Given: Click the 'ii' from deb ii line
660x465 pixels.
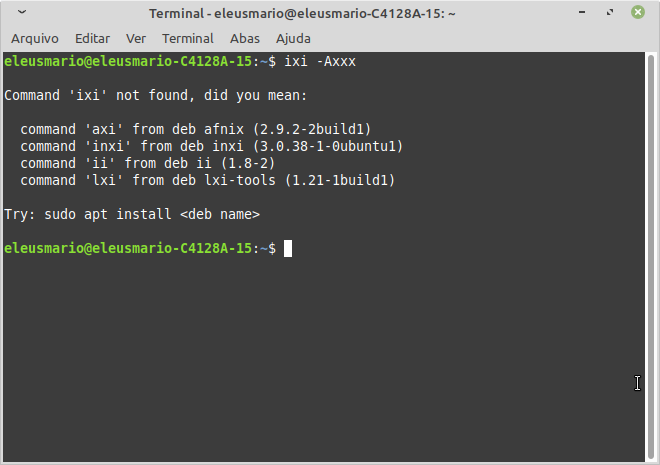Looking at the screenshot, I should tap(148, 163).
